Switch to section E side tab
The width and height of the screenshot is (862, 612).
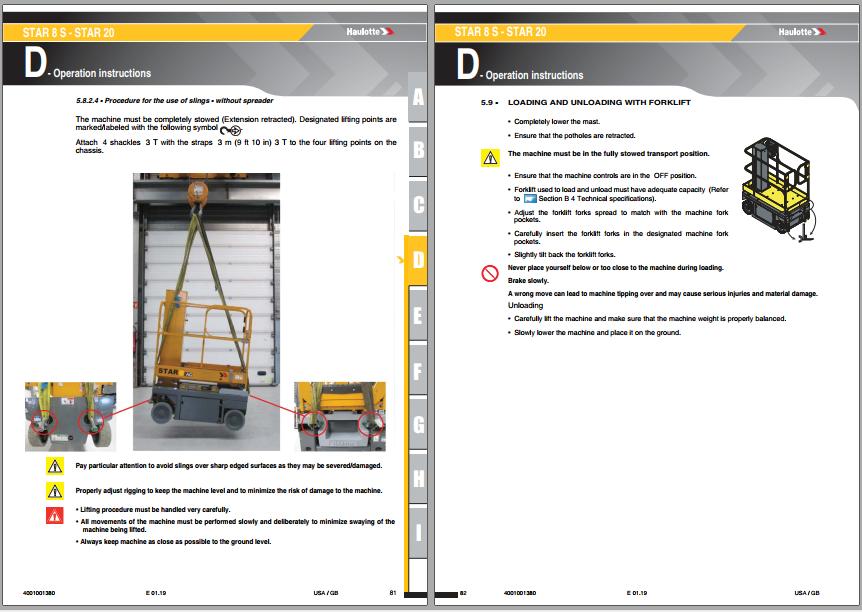point(418,316)
